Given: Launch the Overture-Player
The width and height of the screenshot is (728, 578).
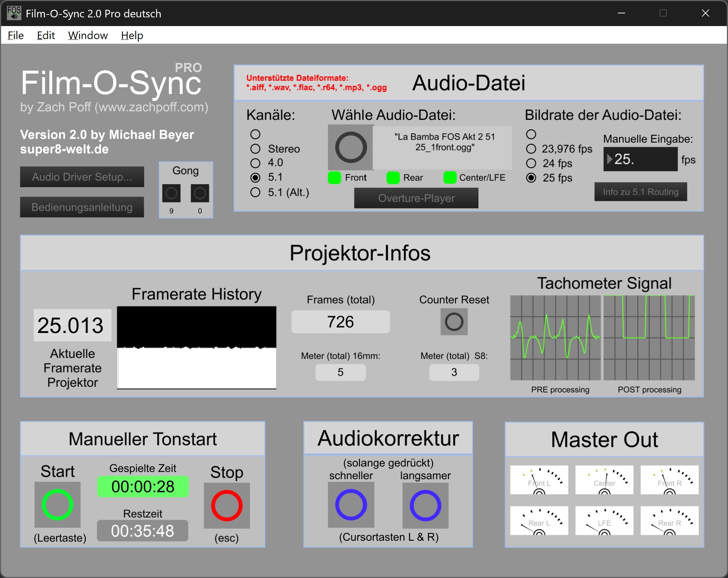Looking at the screenshot, I should (x=416, y=198).
